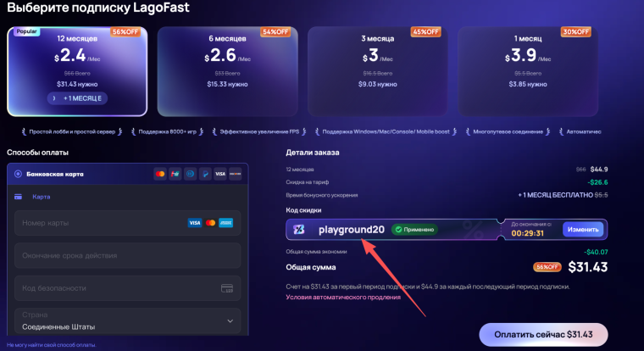Click Эффективное увеличение FPS feature label
The image size is (644, 351).
(x=259, y=132)
